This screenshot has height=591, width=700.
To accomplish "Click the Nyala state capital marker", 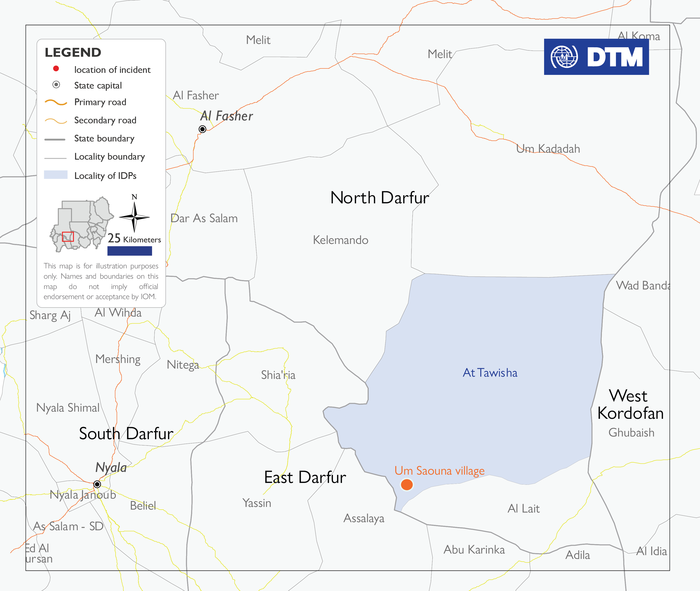I will tap(97, 484).
